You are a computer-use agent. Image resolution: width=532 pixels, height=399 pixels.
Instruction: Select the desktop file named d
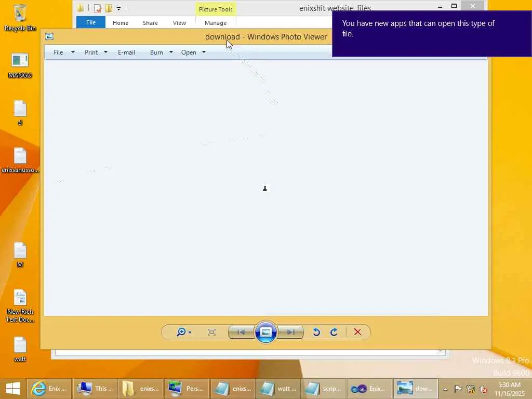coord(20,113)
